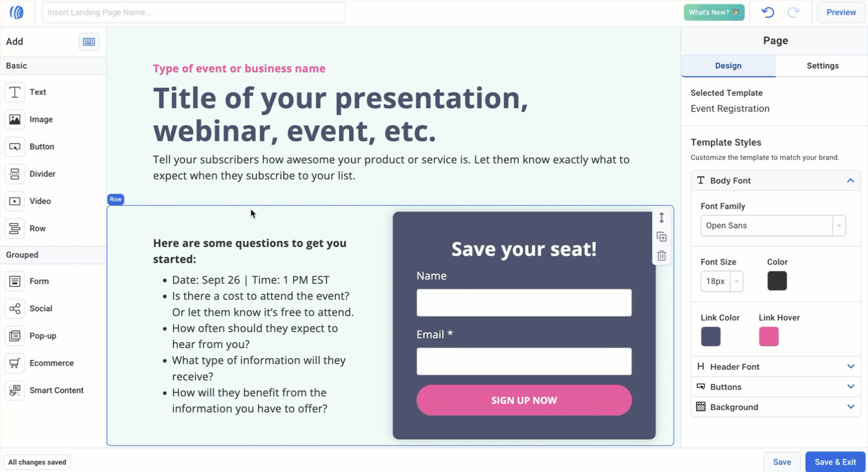The image size is (868, 472).
Task: Click the Social element icon
Action: click(x=15, y=308)
